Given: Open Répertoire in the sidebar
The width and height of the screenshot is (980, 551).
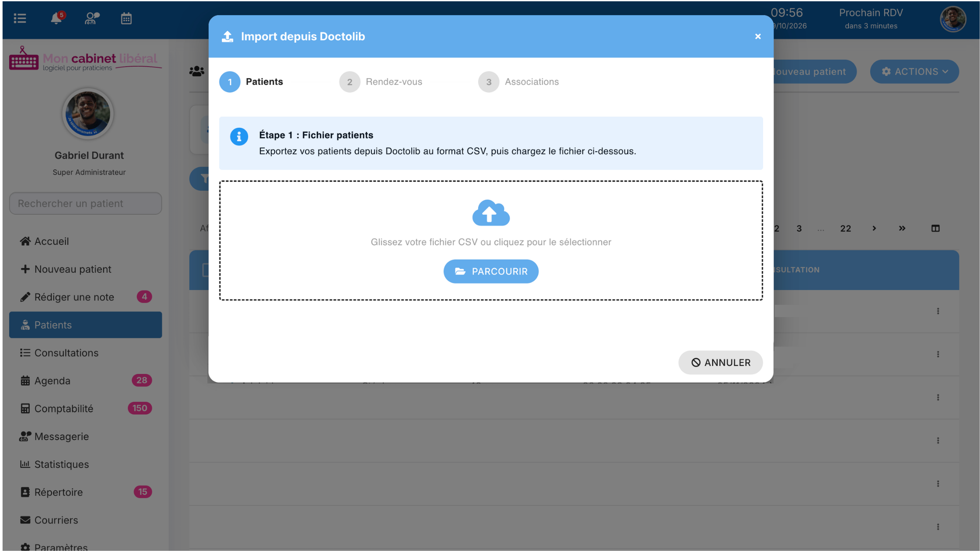Looking at the screenshot, I should click(x=85, y=492).
